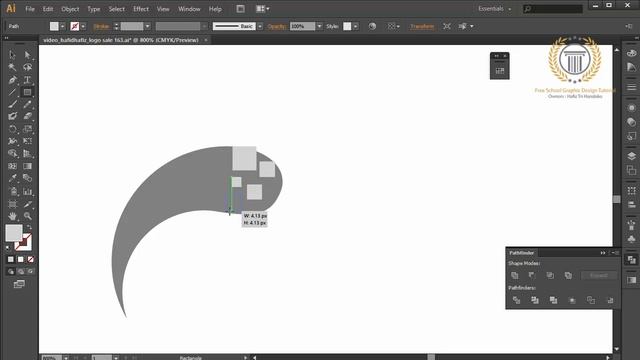Switch to Draw Normal mode
Screen dimensions: 640x360
(x=11, y=271)
